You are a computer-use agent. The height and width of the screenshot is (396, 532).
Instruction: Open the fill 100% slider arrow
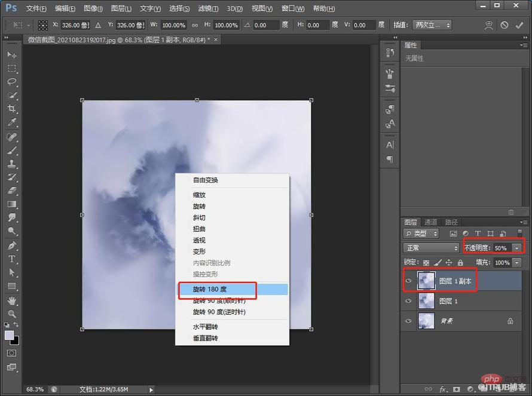click(516, 262)
